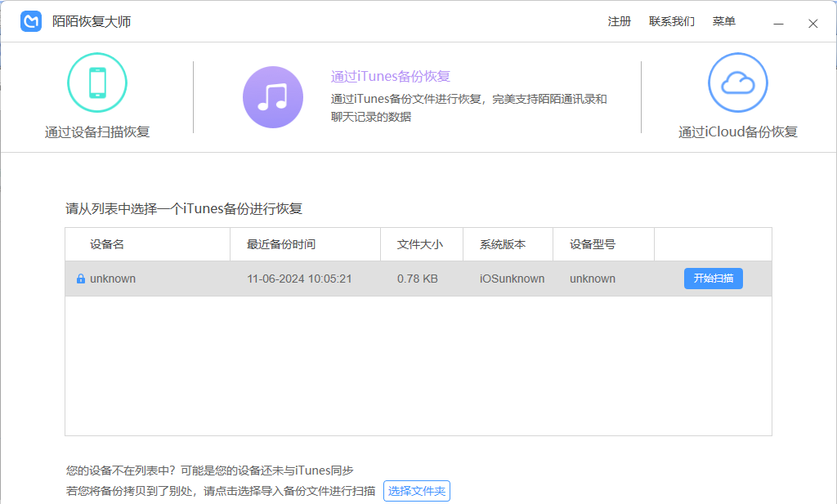Screen dimensions: 837x504
Task: Close the recovery app window
Action: (812, 24)
